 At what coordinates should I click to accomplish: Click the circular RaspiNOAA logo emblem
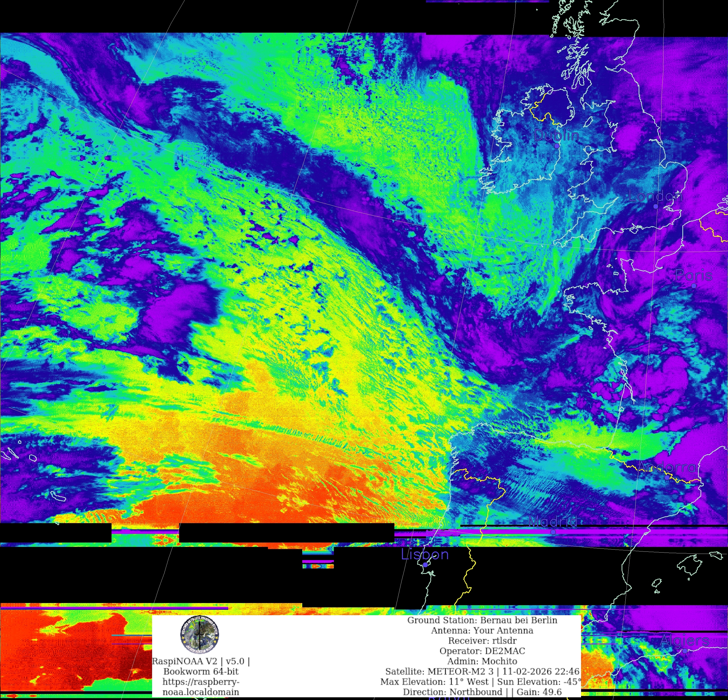coord(199,634)
